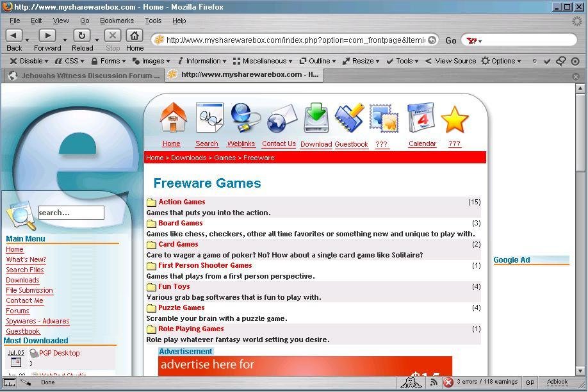Viewport: 588px width, 392px height.
Task: Click the yellow star icon
Action: 455,120
